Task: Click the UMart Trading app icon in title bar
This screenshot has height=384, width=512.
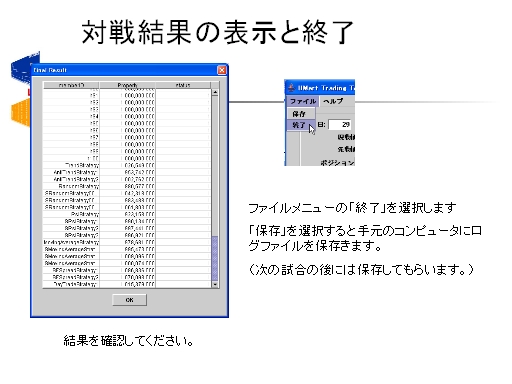Action: click(x=291, y=87)
